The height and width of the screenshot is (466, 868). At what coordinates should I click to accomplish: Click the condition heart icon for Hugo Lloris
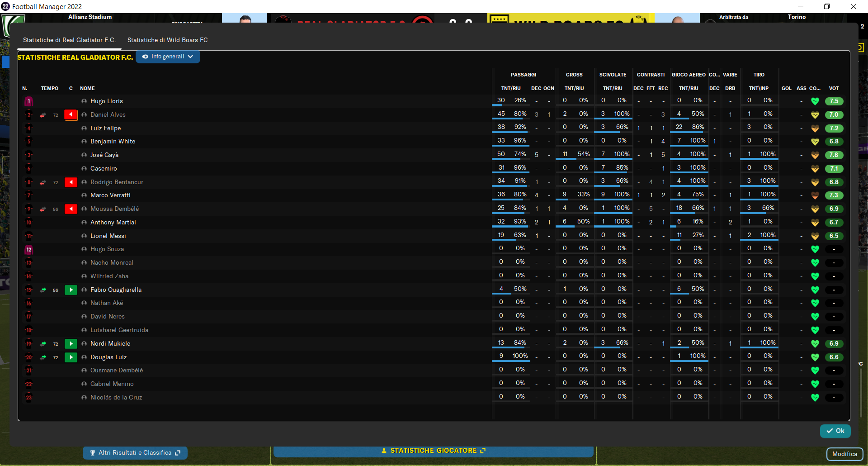(x=815, y=101)
